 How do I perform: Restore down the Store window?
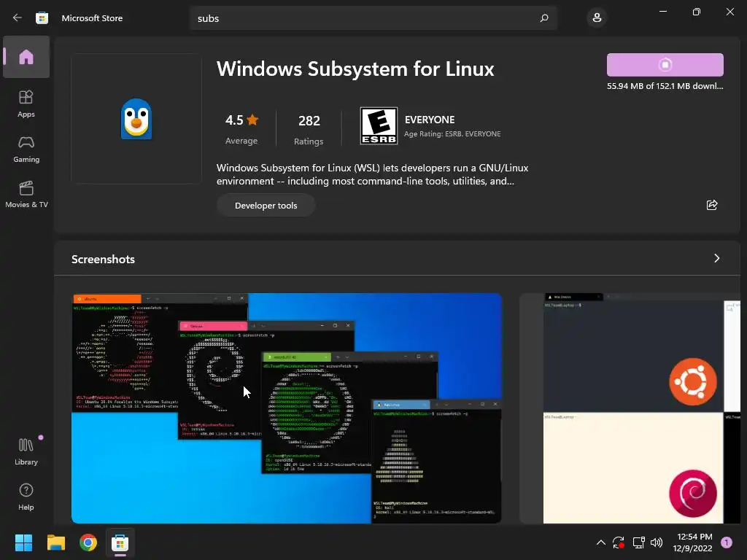[x=697, y=12]
